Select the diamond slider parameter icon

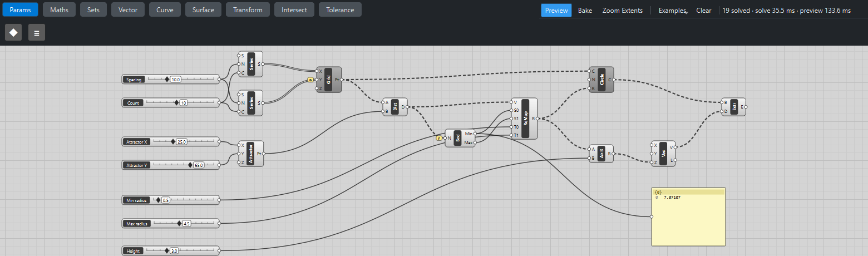(13, 32)
